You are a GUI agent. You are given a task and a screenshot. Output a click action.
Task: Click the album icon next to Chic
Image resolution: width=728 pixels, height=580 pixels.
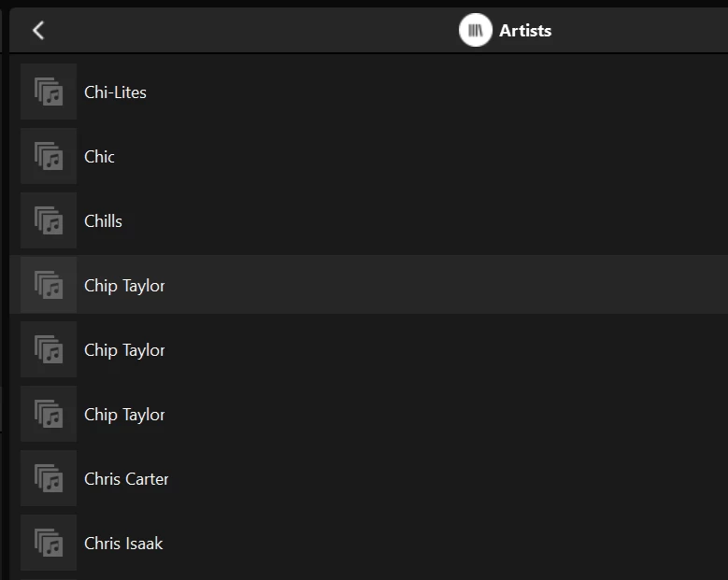(49, 157)
